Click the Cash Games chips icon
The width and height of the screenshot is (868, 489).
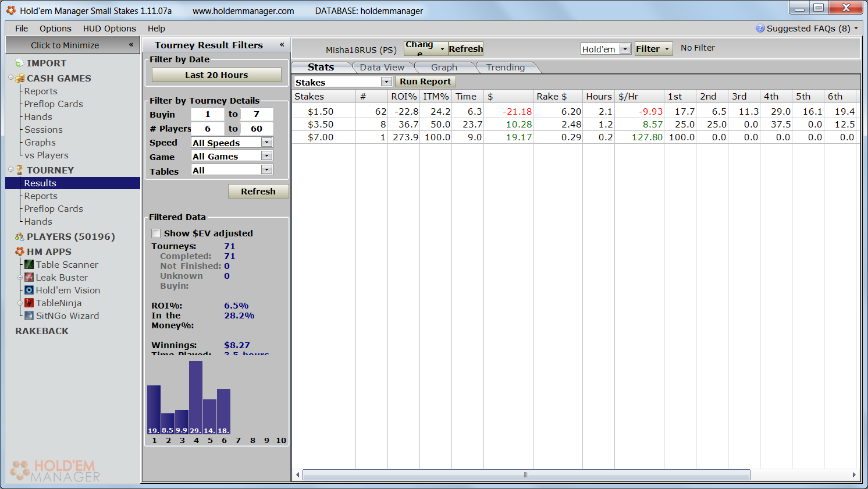[20, 78]
